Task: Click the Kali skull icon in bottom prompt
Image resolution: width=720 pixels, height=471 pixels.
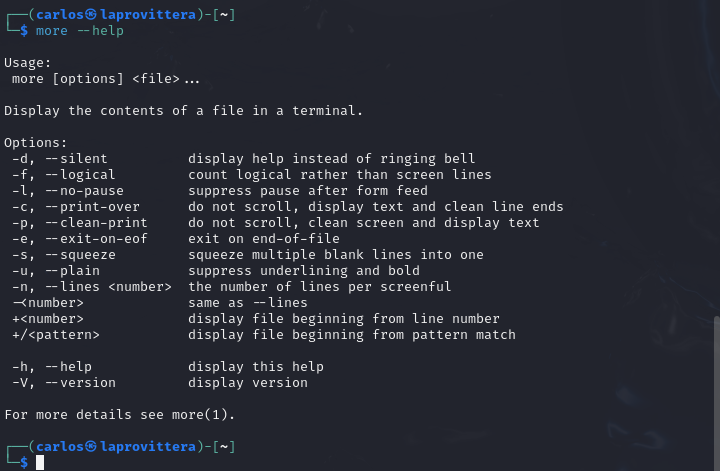Action: pos(91,447)
